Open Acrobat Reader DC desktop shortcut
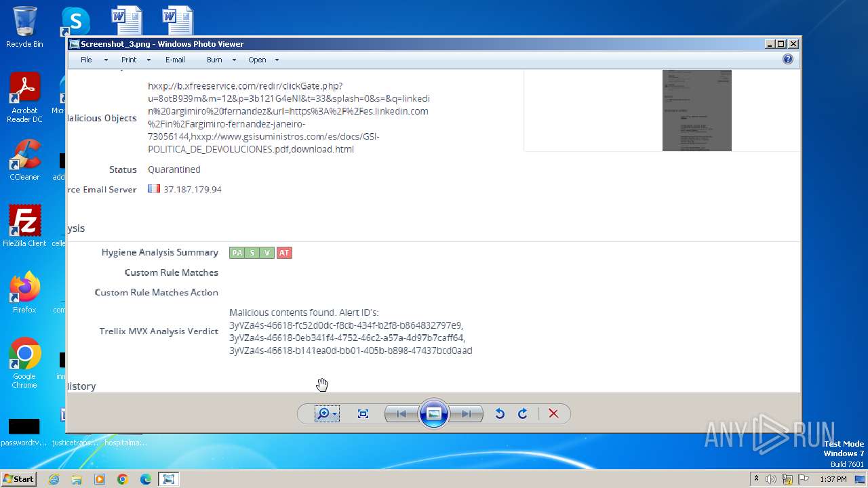Viewport: 868px width, 488px height. [x=24, y=98]
